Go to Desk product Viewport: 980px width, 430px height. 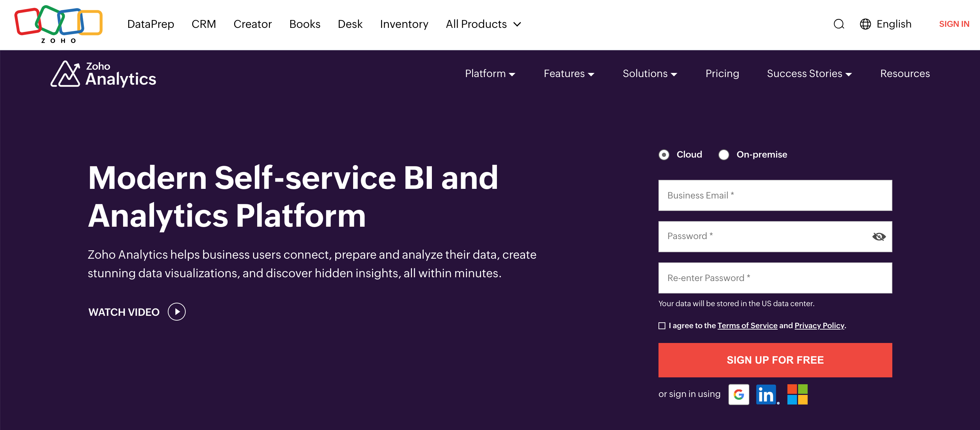tap(350, 24)
